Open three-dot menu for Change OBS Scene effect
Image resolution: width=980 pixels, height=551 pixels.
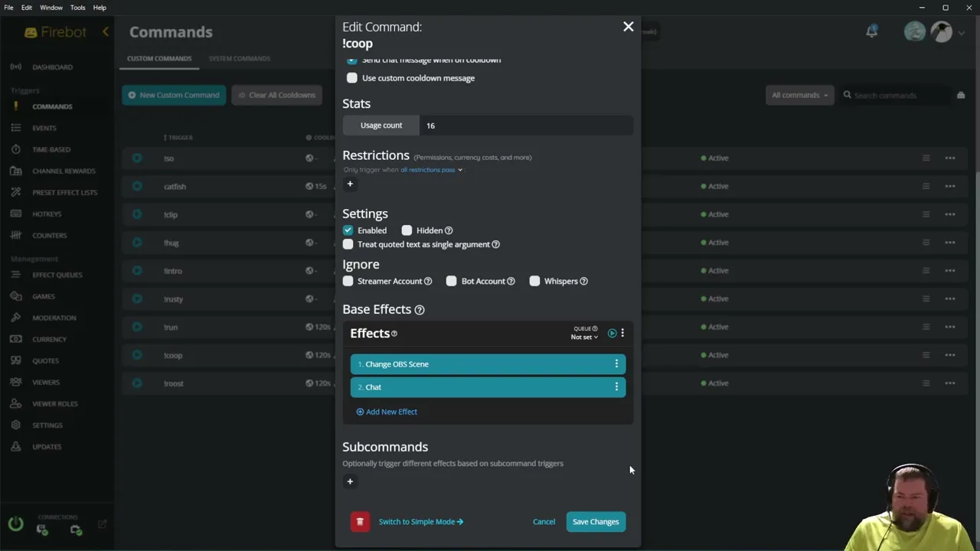coord(616,364)
